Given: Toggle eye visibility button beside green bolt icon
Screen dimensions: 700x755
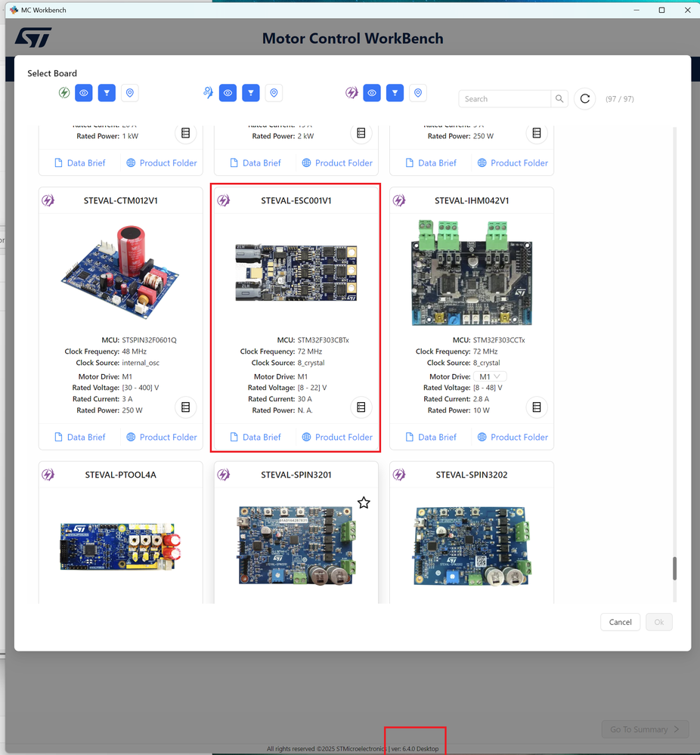Looking at the screenshot, I should pyautogui.click(x=84, y=93).
